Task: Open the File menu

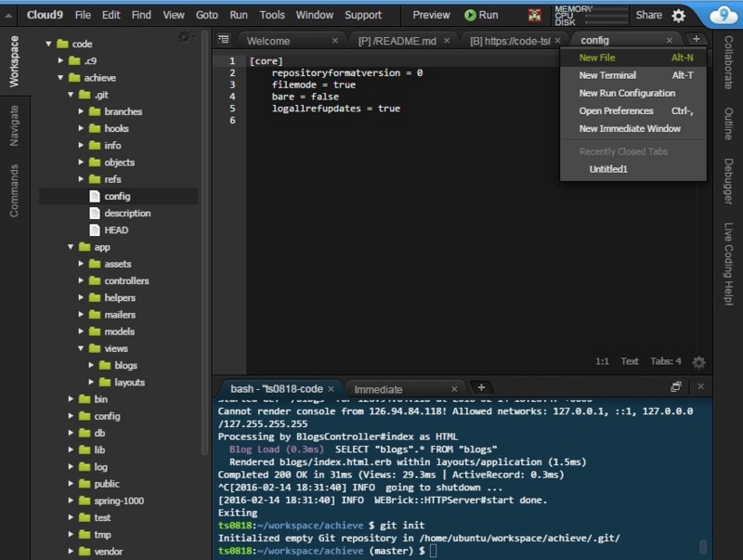Action: [83, 15]
